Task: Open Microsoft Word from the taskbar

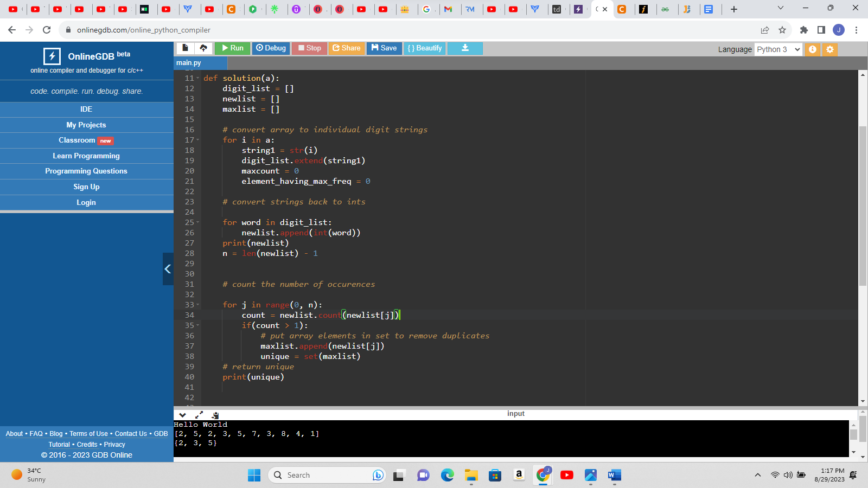Action: point(614,476)
